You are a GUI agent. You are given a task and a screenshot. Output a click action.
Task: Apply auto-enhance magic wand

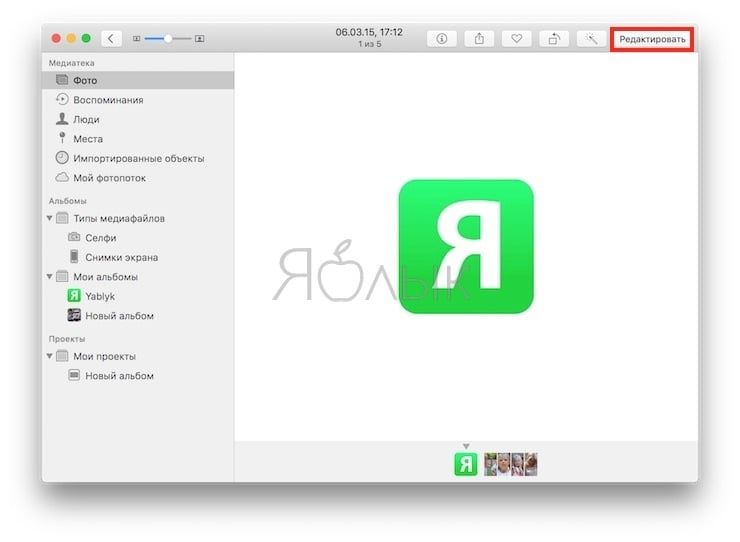click(x=591, y=39)
